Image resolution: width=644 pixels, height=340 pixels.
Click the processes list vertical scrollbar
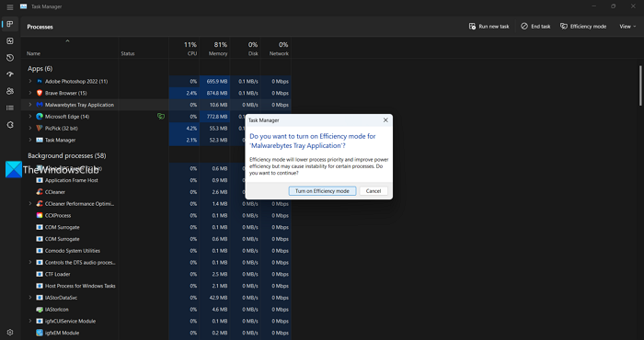(x=640, y=85)
